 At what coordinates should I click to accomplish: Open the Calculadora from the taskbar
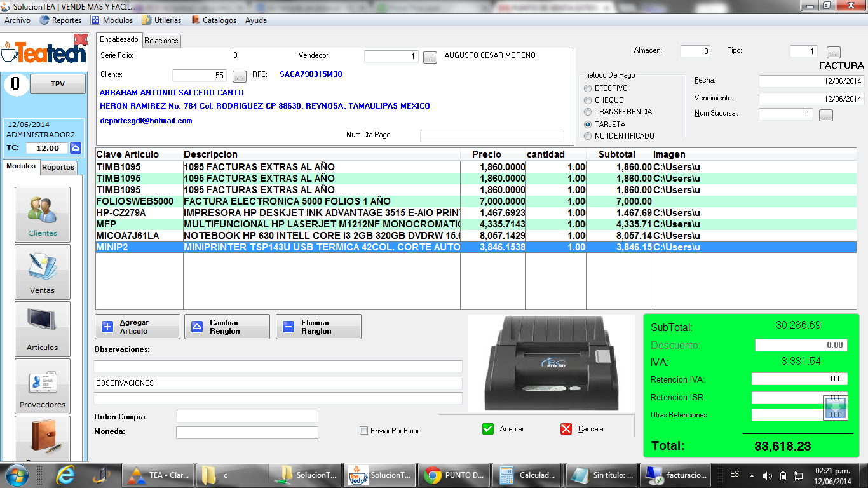pyautogui.click(x=528, y=475)
